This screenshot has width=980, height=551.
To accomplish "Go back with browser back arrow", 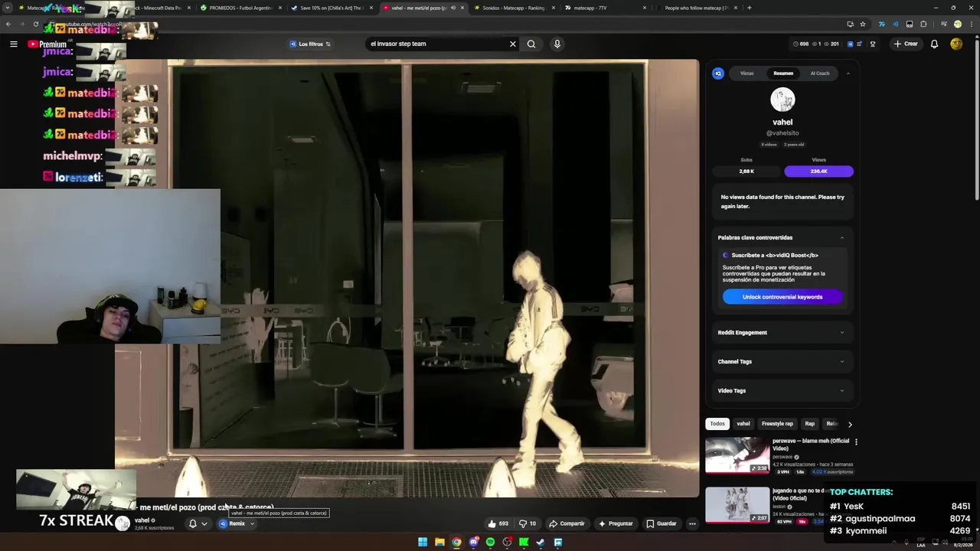I will click(8, 24).
